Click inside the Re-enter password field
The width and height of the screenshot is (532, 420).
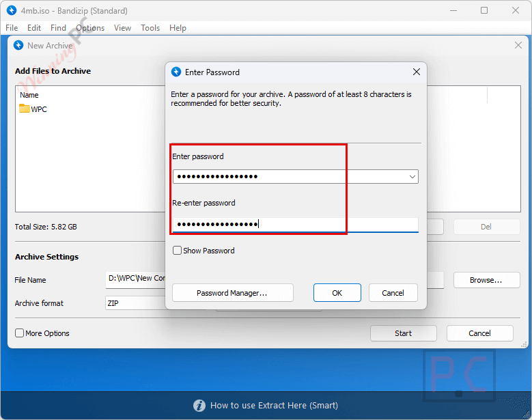pos(295,224)
